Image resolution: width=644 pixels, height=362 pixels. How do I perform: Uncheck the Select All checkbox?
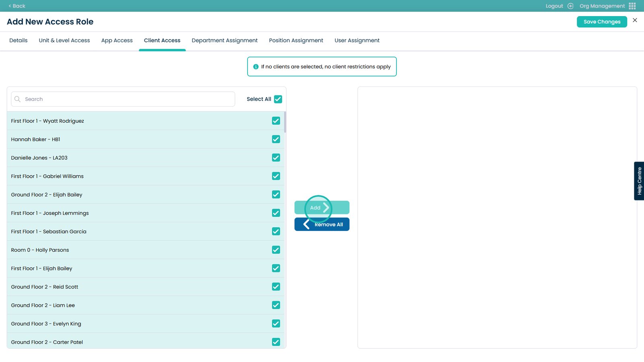click(x=278, y=99)
